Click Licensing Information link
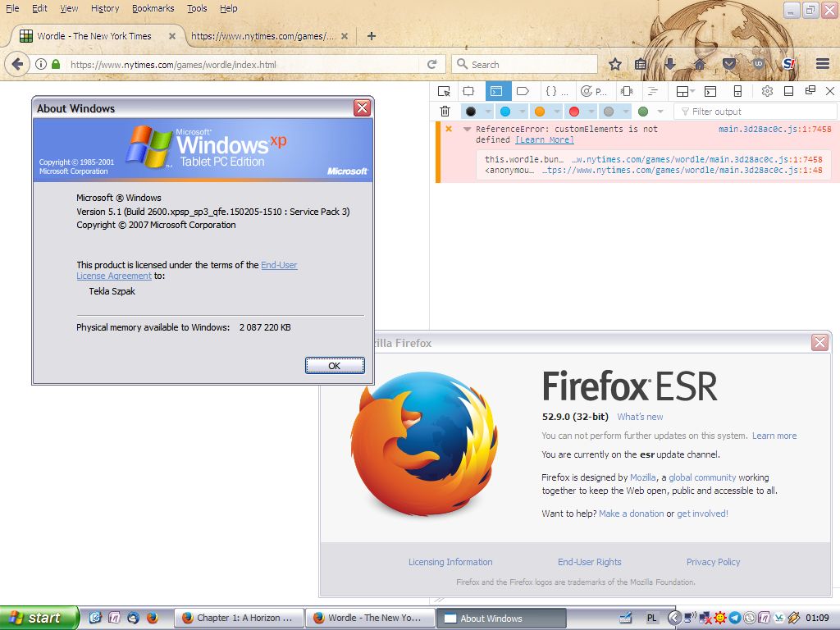 (450, 562)
